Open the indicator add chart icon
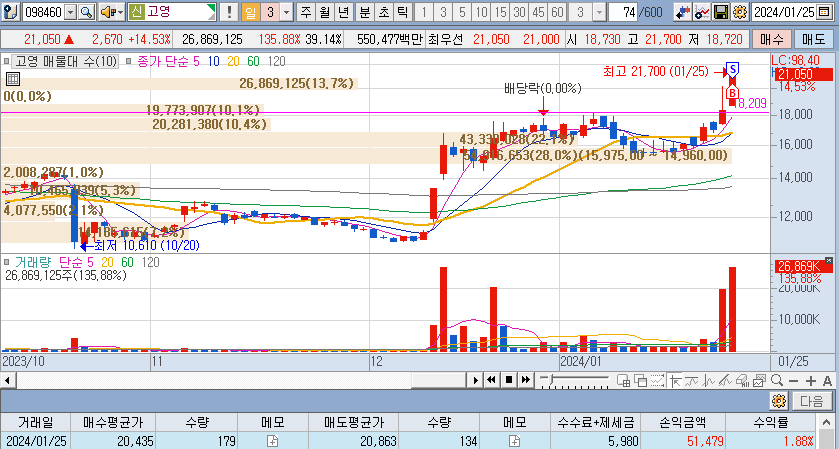The width and height of the screenshot is (839, 449). (701, 12)
